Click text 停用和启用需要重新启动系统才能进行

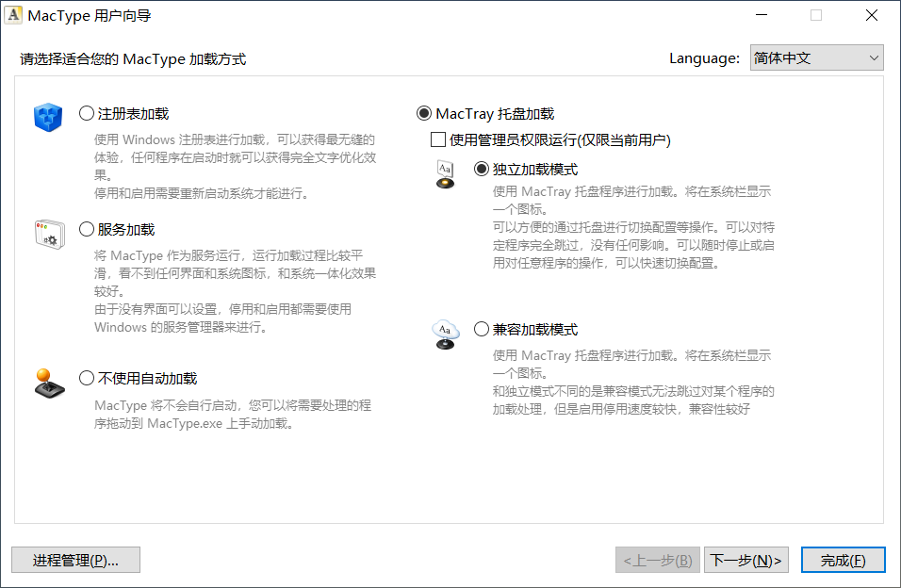coord(201,193)
